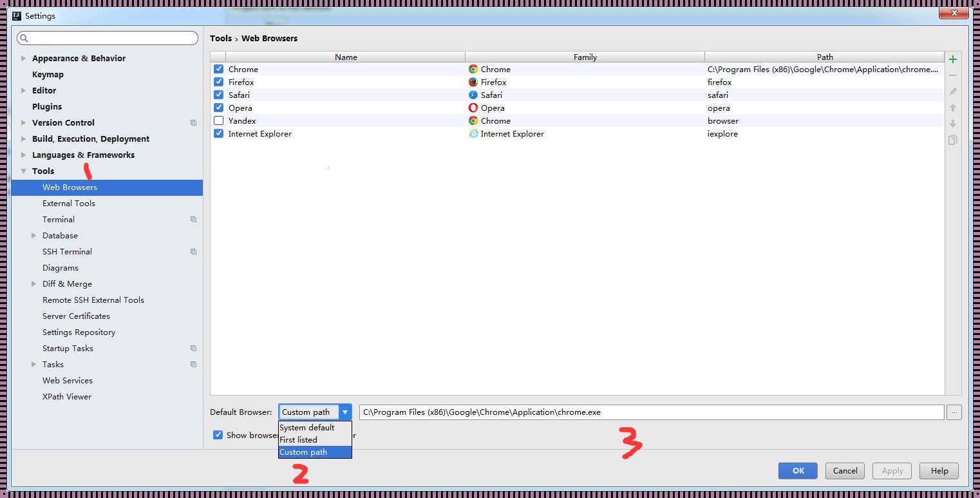Expand Build, Execution, Deployment node

tap(24, 139)
